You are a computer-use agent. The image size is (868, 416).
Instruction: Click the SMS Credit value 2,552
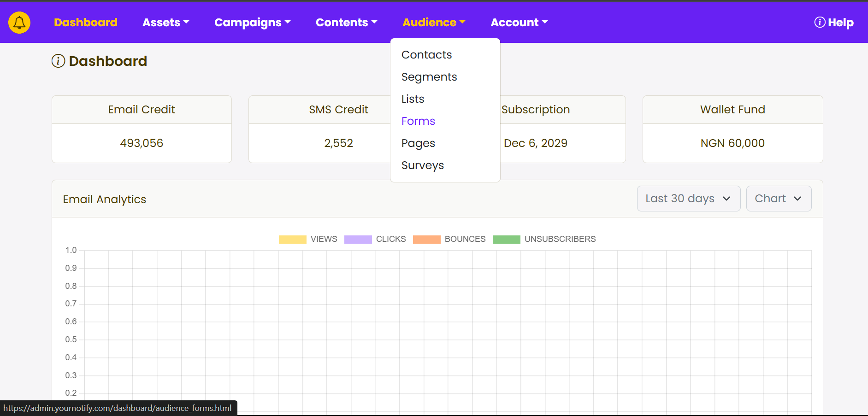coord(338,143)
